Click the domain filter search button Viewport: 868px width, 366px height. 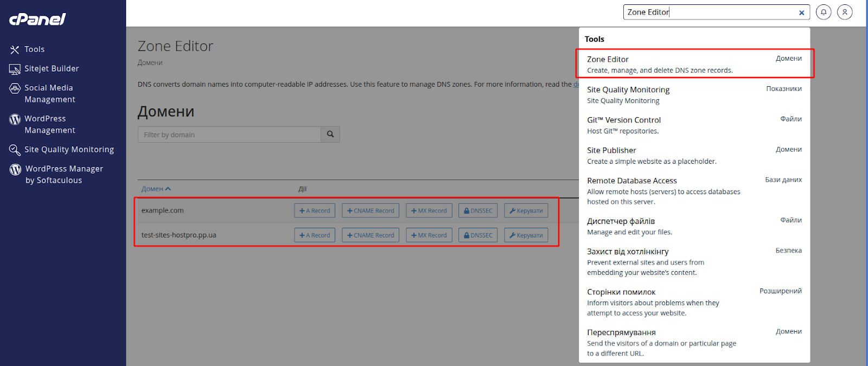point(330,134)
